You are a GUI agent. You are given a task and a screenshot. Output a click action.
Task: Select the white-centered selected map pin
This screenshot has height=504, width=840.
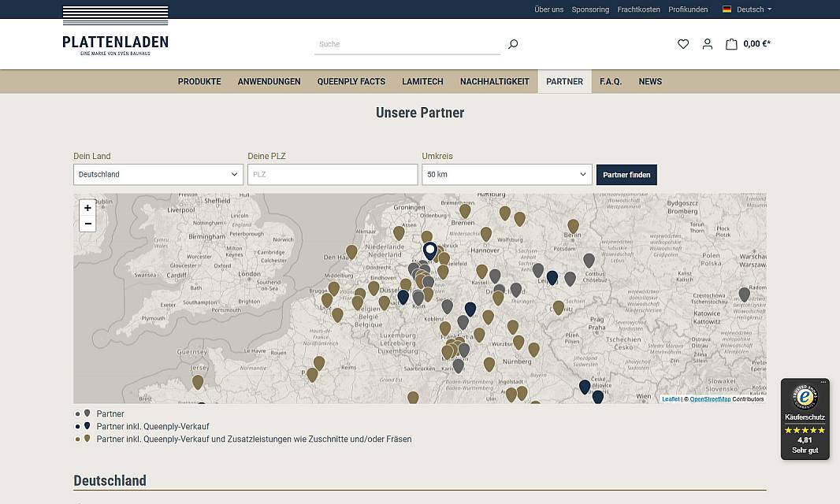point(429,250)
